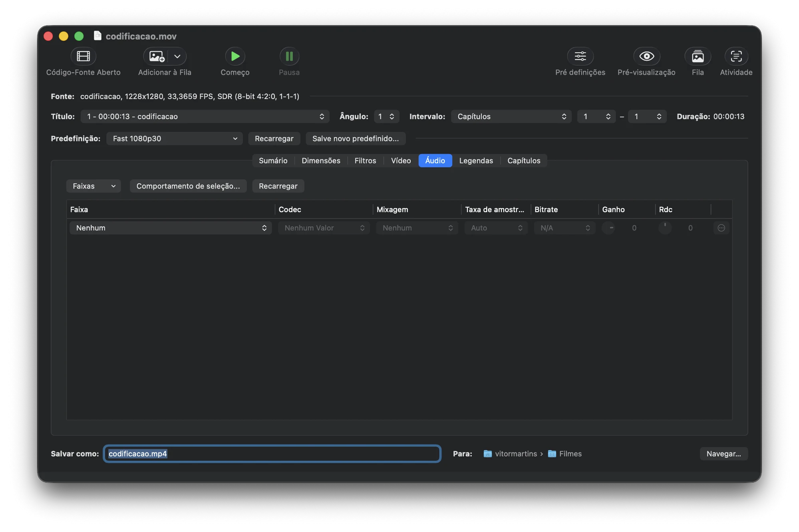This screenshot has height=532, width=799.
Task: Close the window with the red button
Action: tap(48, 36)
